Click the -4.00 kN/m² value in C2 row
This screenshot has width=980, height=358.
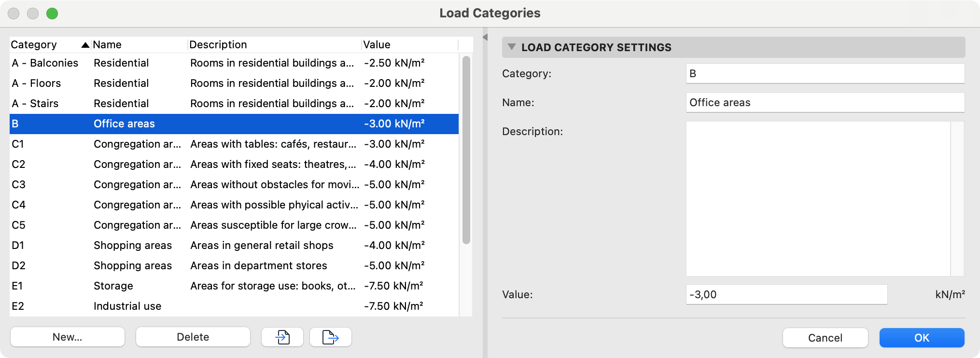tap(394, 164)
